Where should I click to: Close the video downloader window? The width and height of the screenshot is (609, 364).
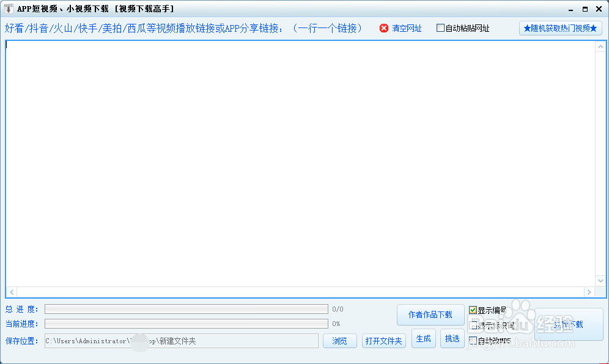click(599, 9)
